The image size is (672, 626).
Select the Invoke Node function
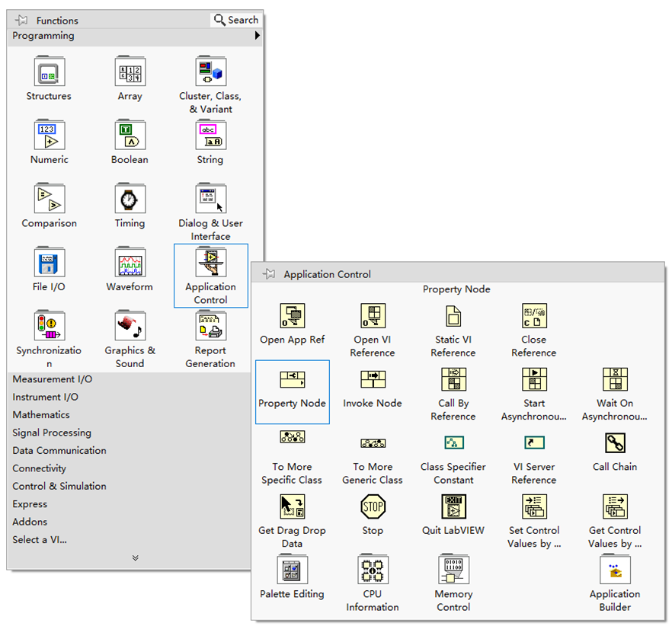[373, 379]
